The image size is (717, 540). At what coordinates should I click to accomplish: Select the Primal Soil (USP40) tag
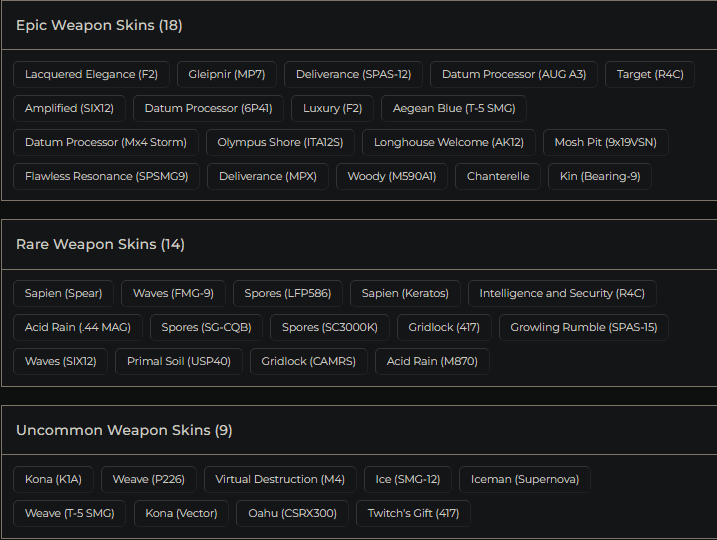[179, 361]
